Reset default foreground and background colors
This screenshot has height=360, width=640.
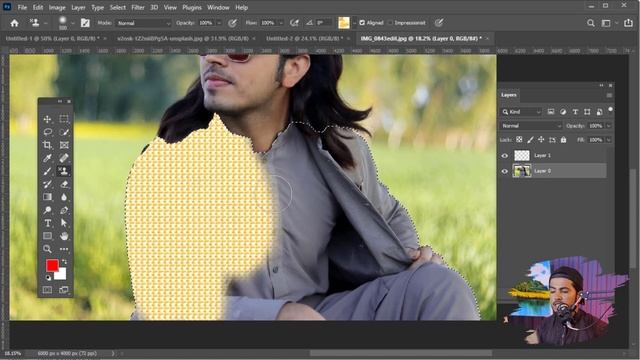point(48,278)
